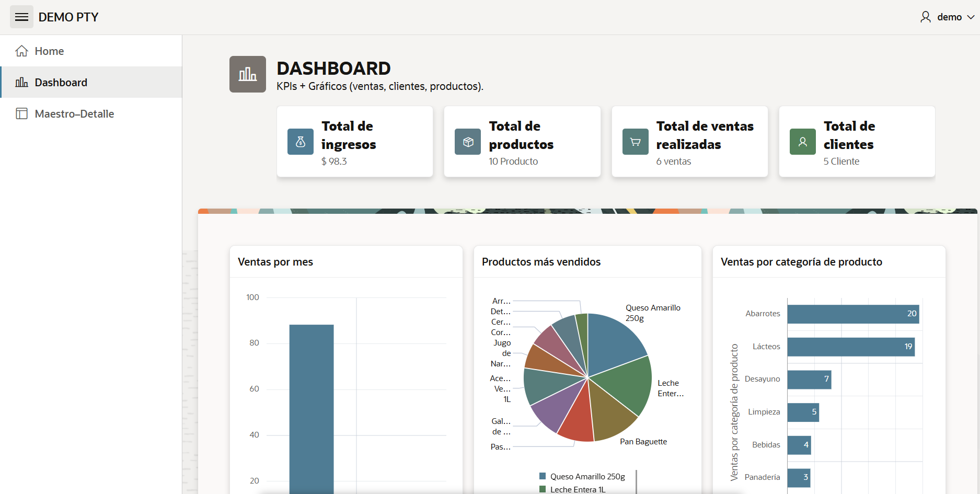Click the green person clientes icon
This screenshot has height=494, width=980.
click(802, 142)
